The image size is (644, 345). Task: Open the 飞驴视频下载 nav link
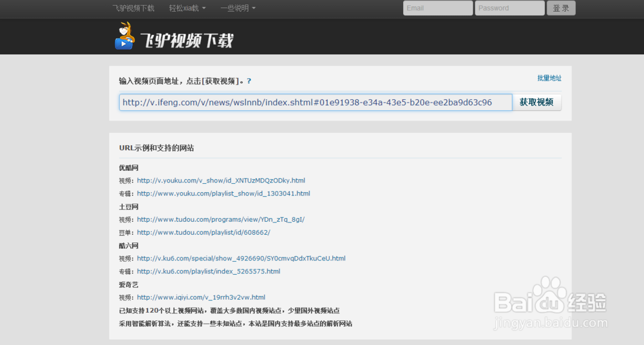133,8
